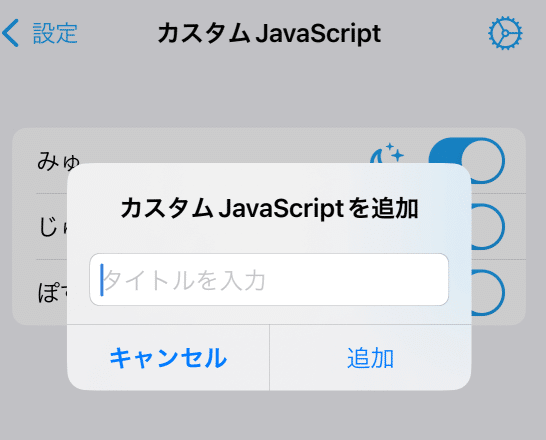
Task: Tap キャンセル in the dialog
Action: coord(168,358)
